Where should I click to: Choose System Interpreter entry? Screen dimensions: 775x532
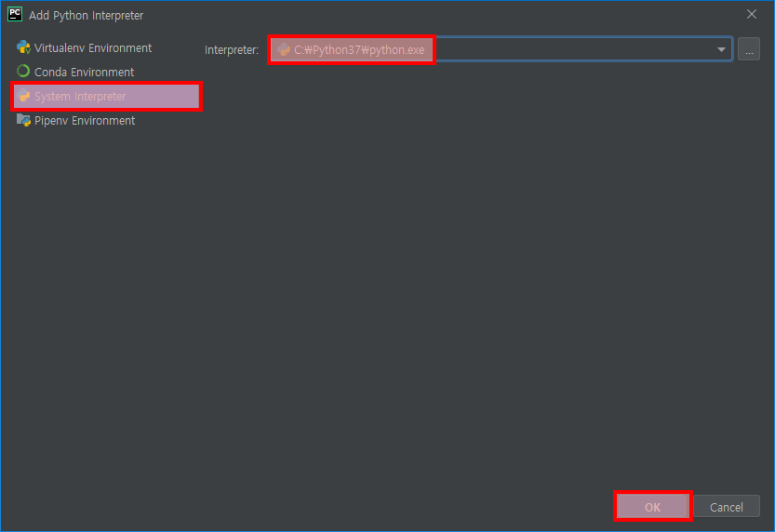click(106, 97)
